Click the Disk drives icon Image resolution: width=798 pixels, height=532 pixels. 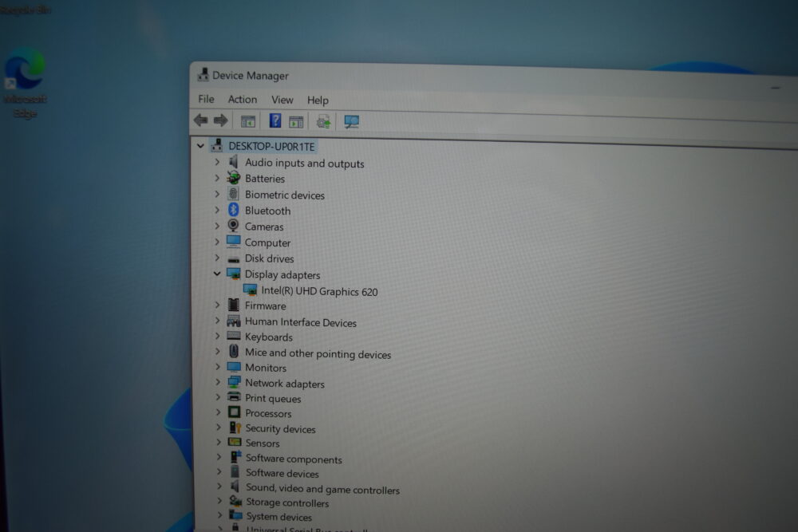pos(234,259)
